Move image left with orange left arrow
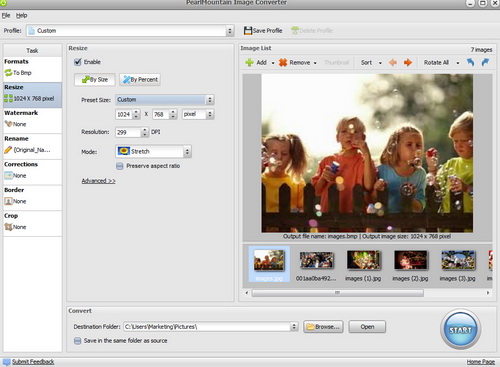The height and width of the screenshot is (367, 500). tap(393, 62)
